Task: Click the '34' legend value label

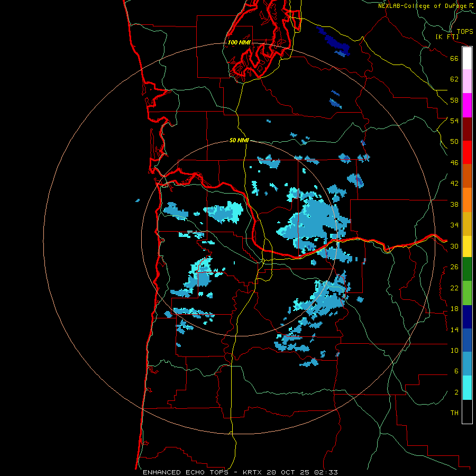Action: [x=454, y=225]
